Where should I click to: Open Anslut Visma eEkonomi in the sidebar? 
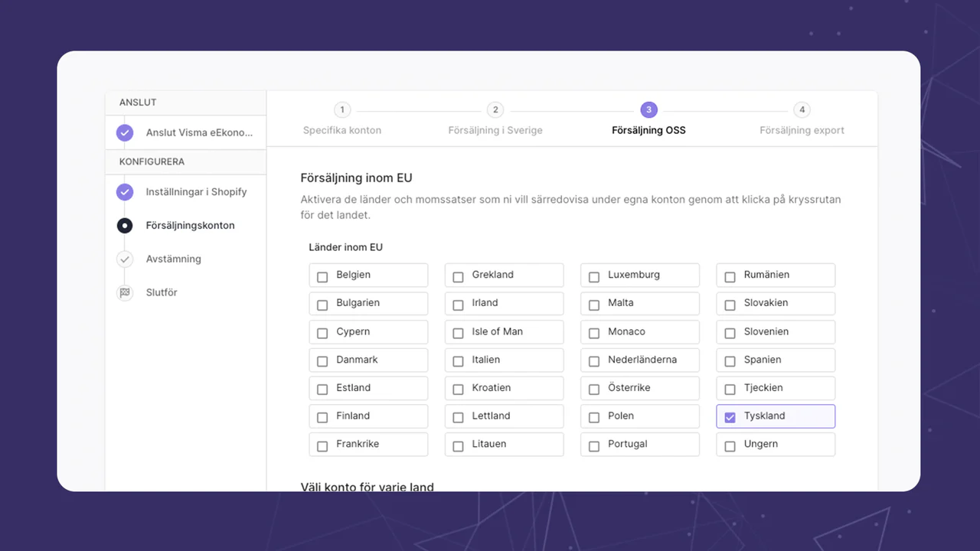point(199,132)
